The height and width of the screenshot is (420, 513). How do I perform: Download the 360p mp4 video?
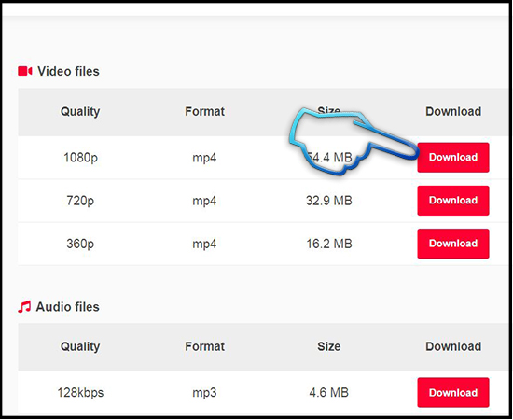tap(453, 244)
